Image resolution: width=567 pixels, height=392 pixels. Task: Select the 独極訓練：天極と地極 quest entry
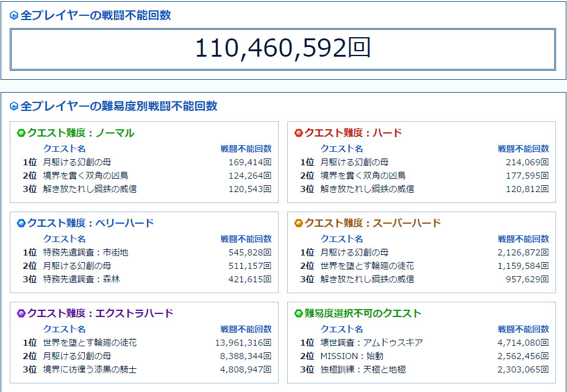[363, 369]
